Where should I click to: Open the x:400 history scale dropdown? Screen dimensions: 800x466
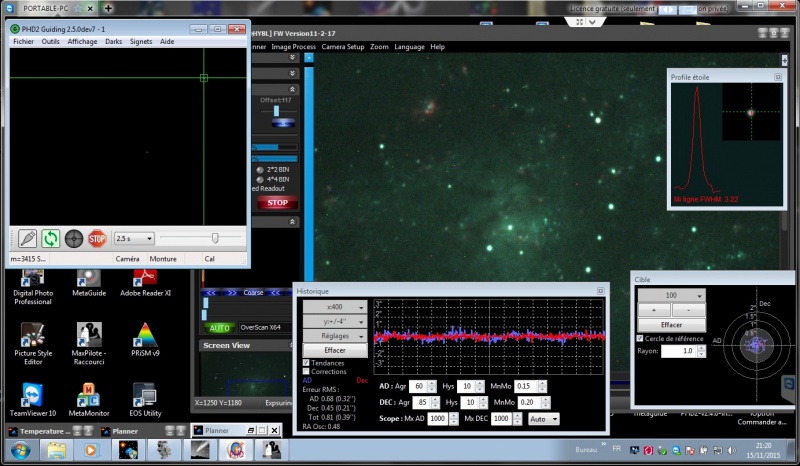(x=334, y=307)
